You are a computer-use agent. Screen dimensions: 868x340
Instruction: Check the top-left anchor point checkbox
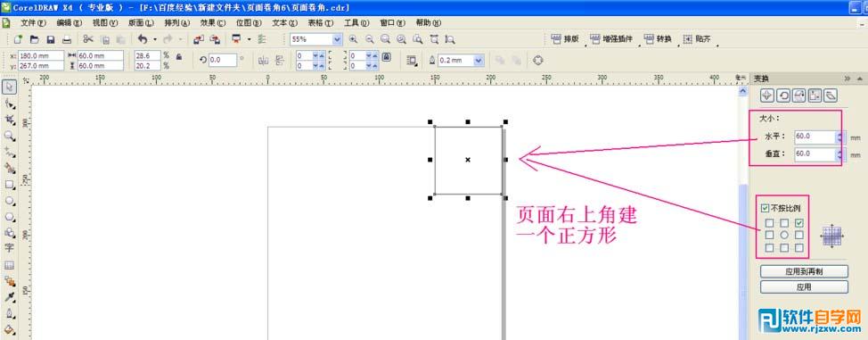(769, 223)
